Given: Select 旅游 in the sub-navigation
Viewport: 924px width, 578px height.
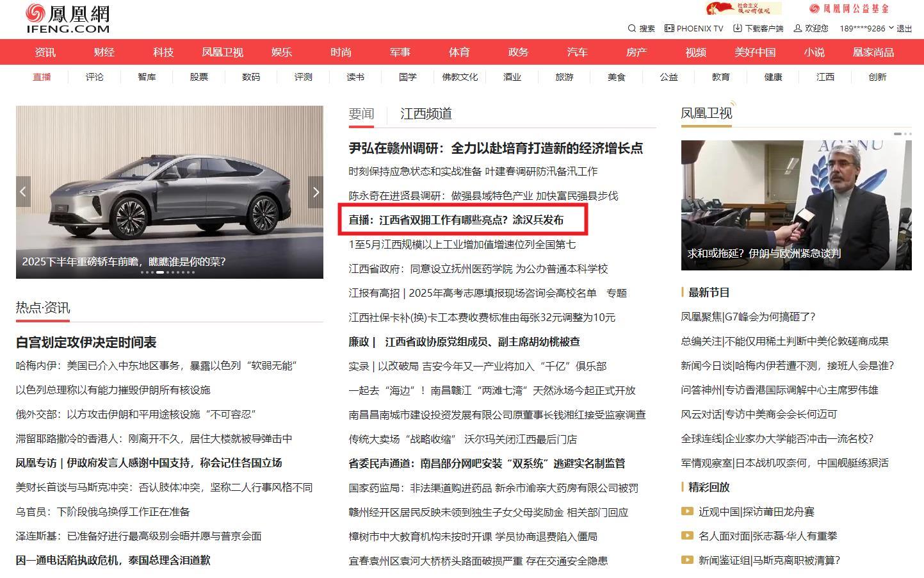Looking at the screenshot, I should click(x=564, y=77).
